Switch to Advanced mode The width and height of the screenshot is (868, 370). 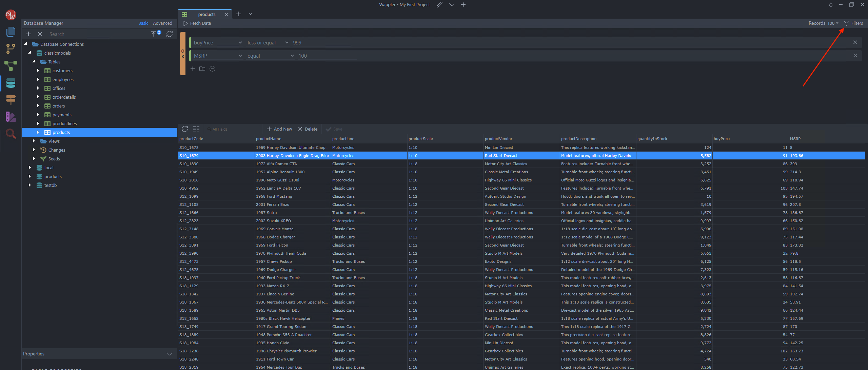[x=162, y=23]
